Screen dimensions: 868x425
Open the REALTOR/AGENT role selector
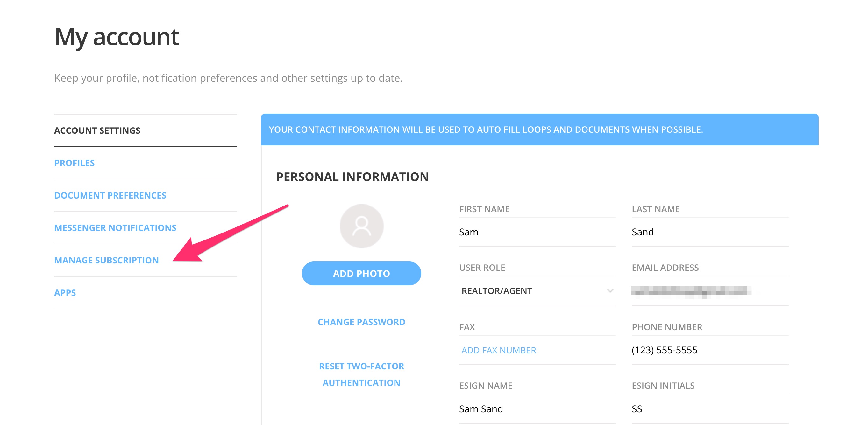pos(537,291)
